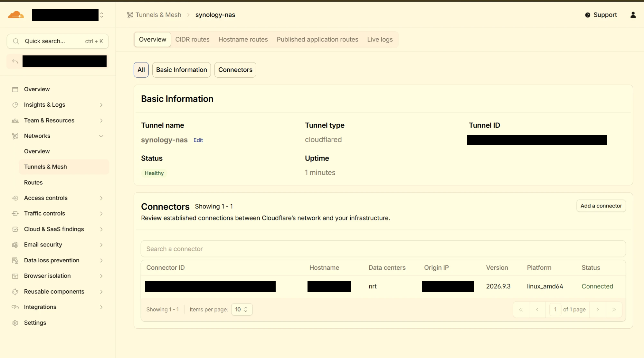Viewport: 644px width, 358px height.
Task: Open the user account profile icon
Action: click(x=633, y=15)
